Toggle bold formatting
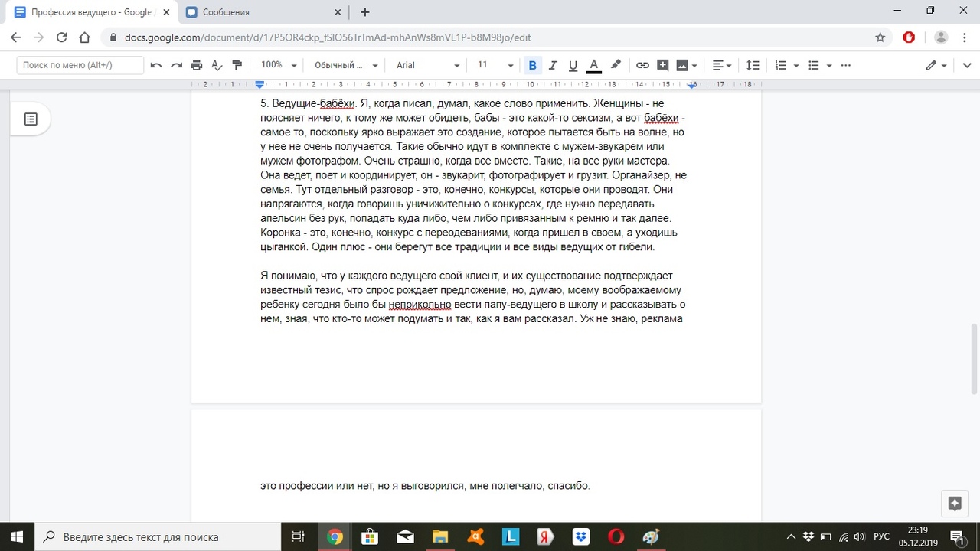 (533, 65)
